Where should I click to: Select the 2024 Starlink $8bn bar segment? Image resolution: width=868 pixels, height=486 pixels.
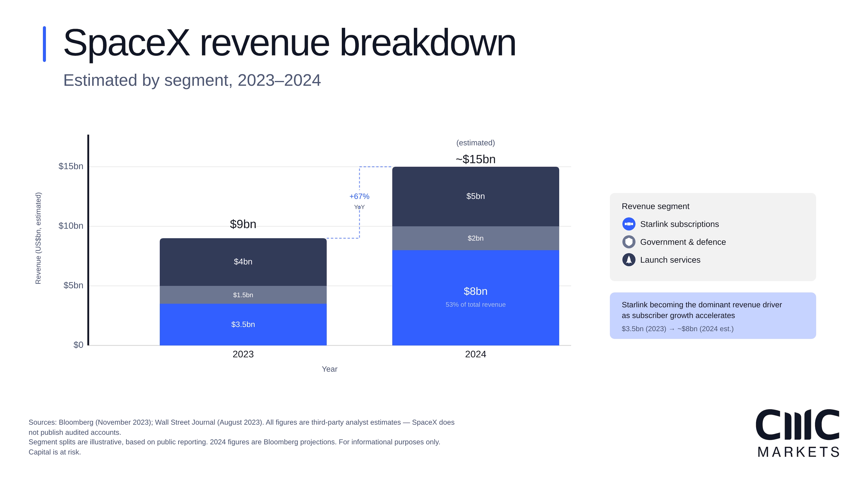pyautogui.click(x=475, y=297)
